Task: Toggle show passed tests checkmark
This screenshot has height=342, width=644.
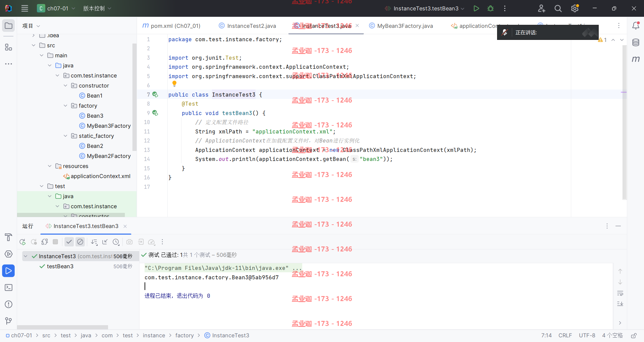Action: pyautogui.click(x=69, y=242)
